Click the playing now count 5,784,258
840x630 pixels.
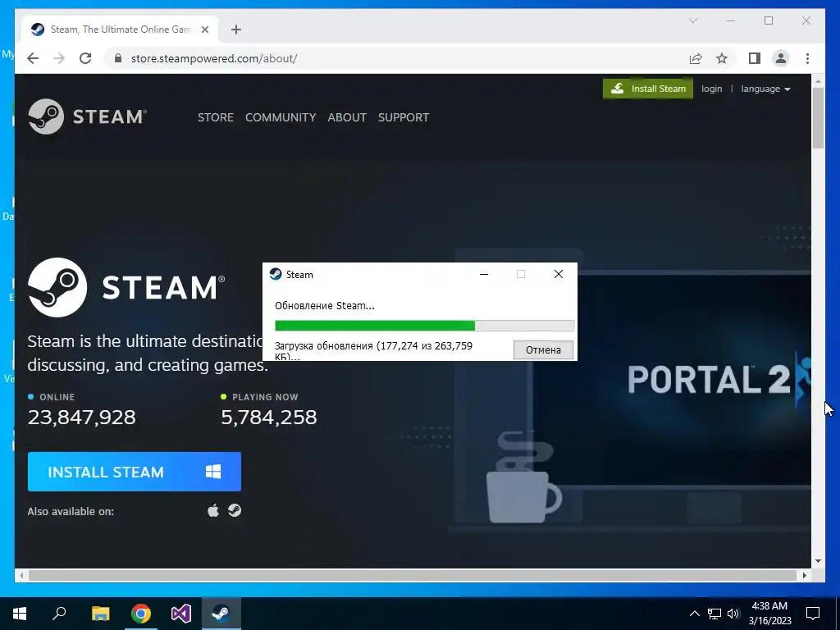point(269,418)
